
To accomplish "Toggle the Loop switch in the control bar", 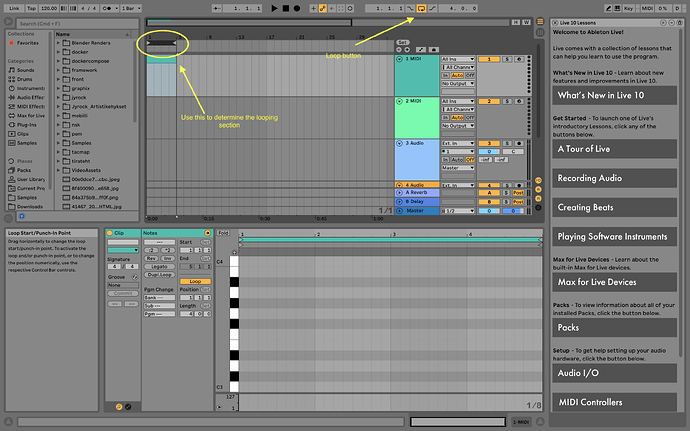I will point(422,8).
